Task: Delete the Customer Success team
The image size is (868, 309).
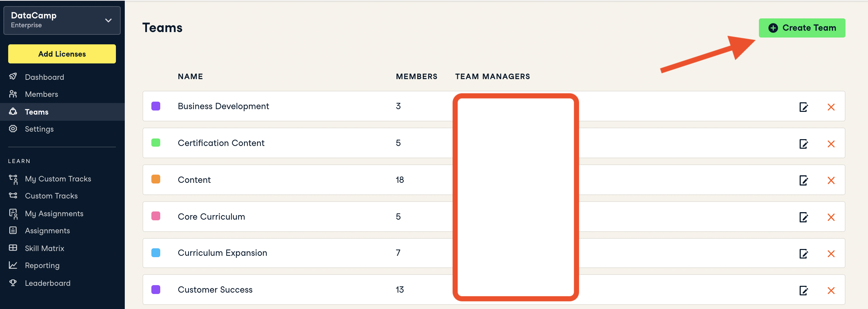Action: tap(831, 291)
